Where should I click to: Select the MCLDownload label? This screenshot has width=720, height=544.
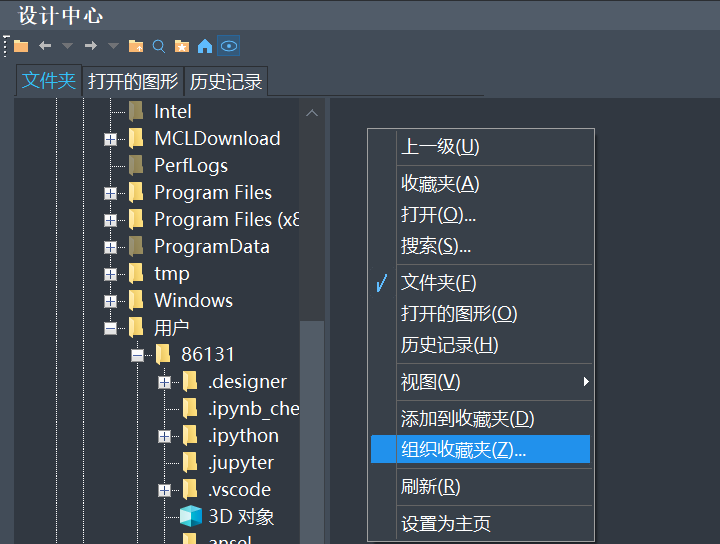click(217, 139)
